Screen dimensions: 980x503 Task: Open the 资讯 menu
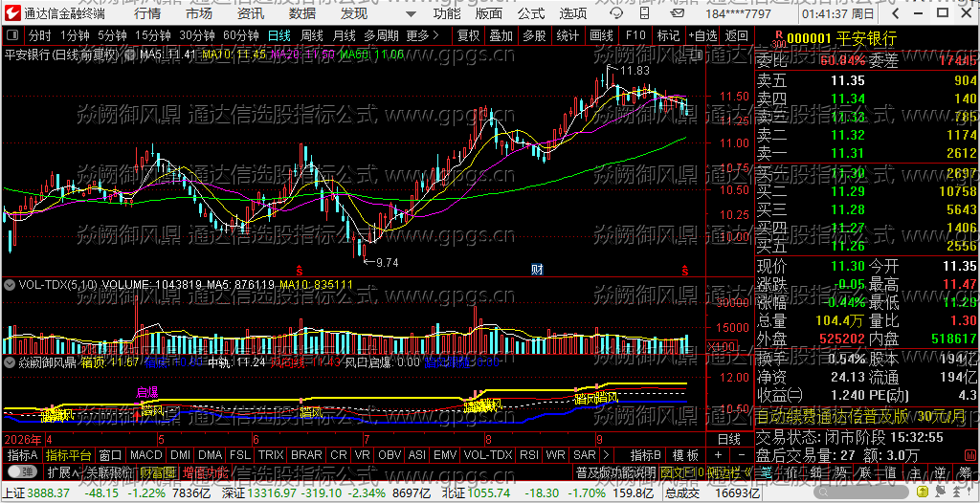[251, 13]
